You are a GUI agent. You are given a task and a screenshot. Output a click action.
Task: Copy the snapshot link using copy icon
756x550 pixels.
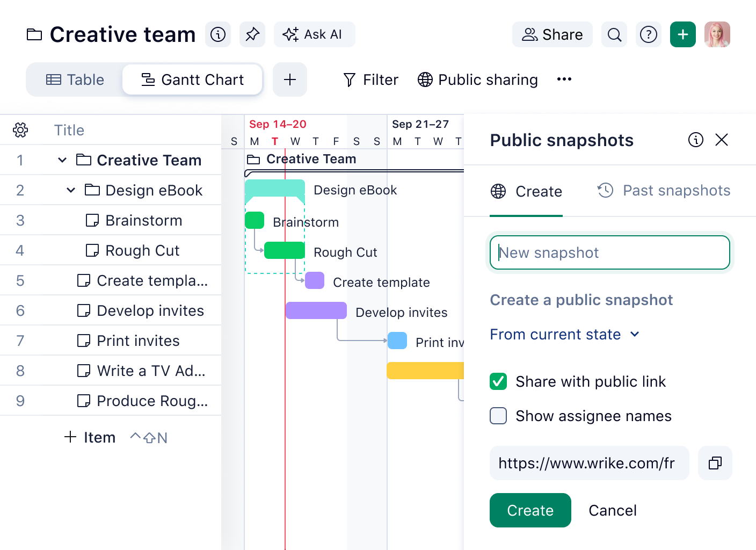tap(715, 463)
